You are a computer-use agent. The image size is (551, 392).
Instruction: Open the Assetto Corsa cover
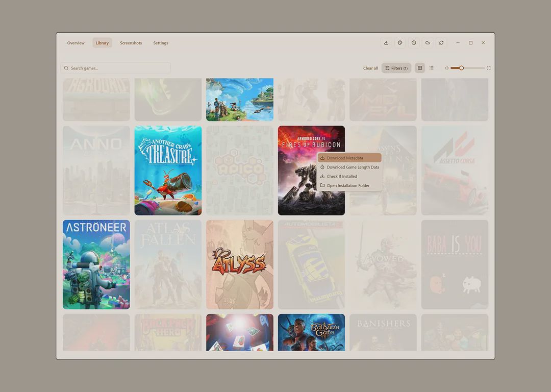(455, 170)
